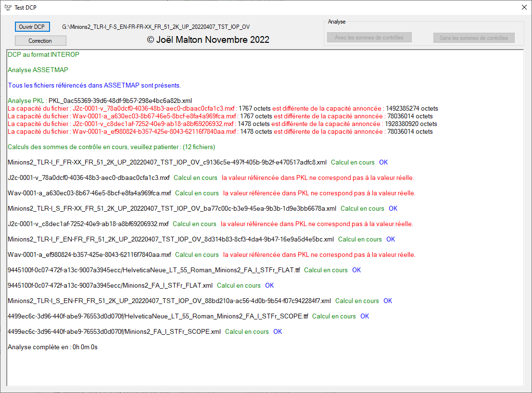Image resolution: width=532 pixels, height=393 pixels.
Task: Click Minions2_TLR-I_F_EN-FR 8d314b83 xml file name
Action: click(x=171, y=239)
